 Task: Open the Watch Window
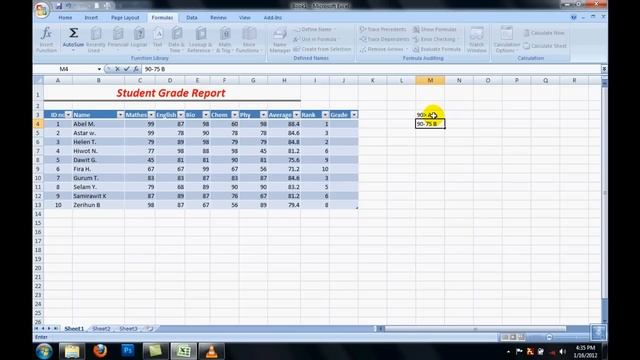[476, 40]
